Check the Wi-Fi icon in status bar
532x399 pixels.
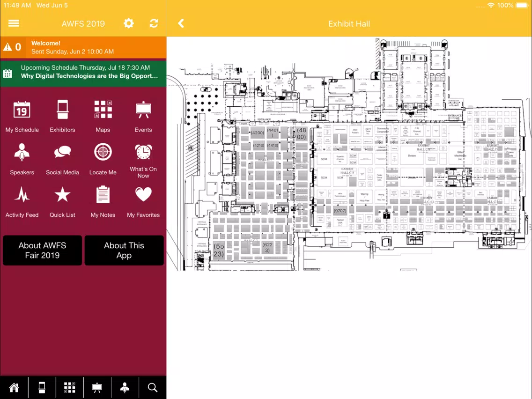click(x=491, y=6)
